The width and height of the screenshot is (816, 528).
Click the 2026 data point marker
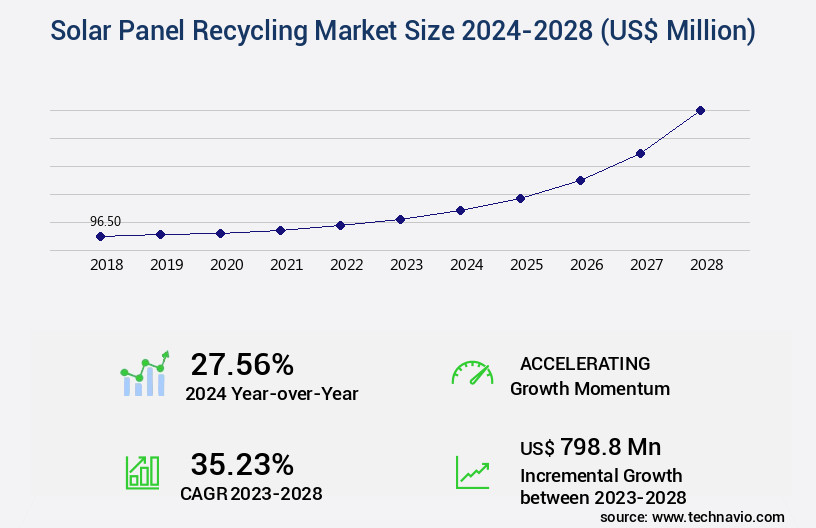pyautogui.click(x=580, y=180)
